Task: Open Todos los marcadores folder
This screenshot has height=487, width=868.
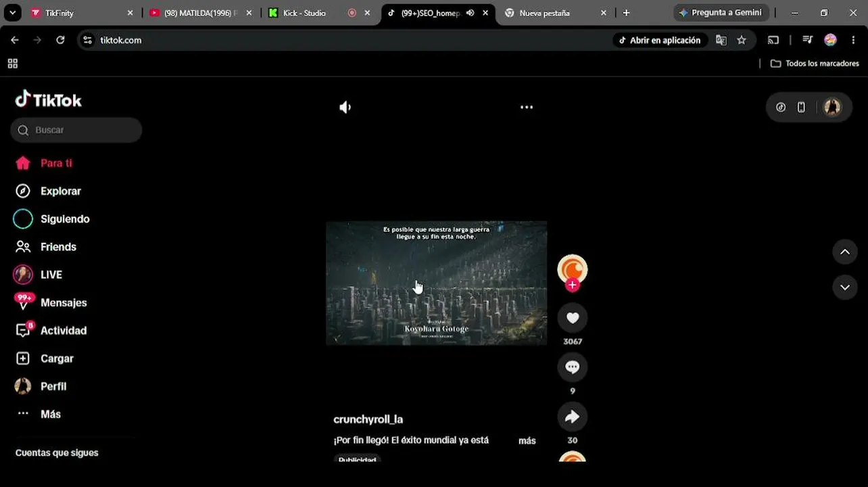Action: [x=815, y=64]
